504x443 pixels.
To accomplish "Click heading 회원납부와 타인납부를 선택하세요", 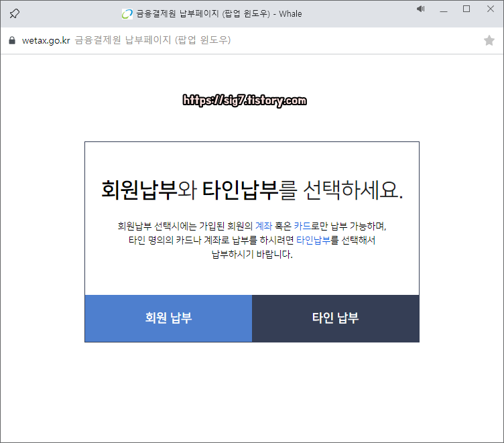I will point(252,190).
